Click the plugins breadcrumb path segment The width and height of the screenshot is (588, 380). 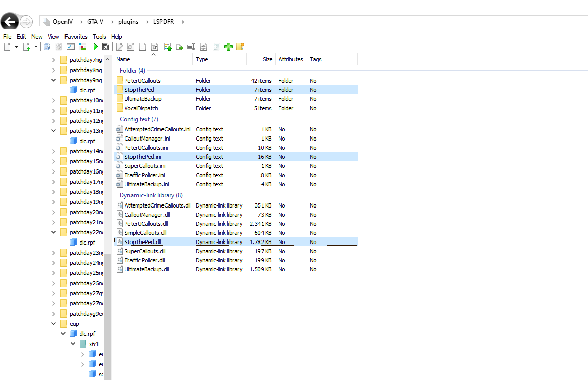tap(128, 22)
